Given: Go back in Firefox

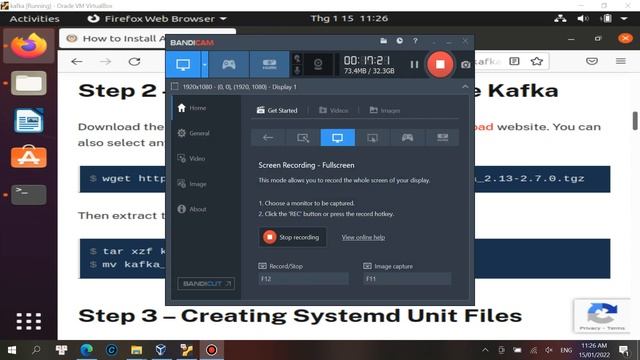Looking at the screenshot, I should tap(77, 62).
